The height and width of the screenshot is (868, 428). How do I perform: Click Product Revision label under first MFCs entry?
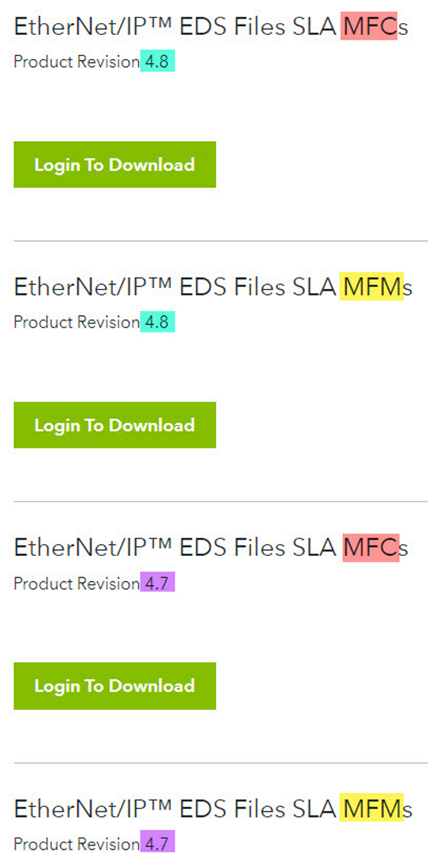tap(76, 62)
